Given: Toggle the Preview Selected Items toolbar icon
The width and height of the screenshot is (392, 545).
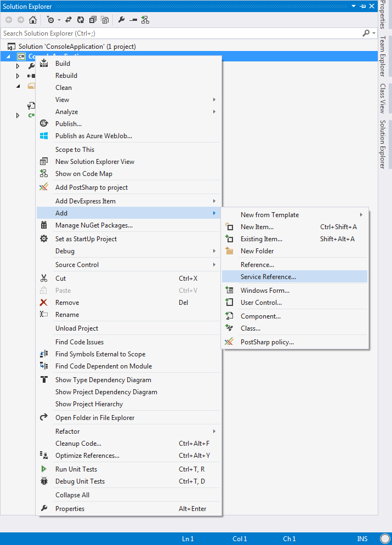Looking at the screenshot, I should pyautogui.click(x=133, y=20).
